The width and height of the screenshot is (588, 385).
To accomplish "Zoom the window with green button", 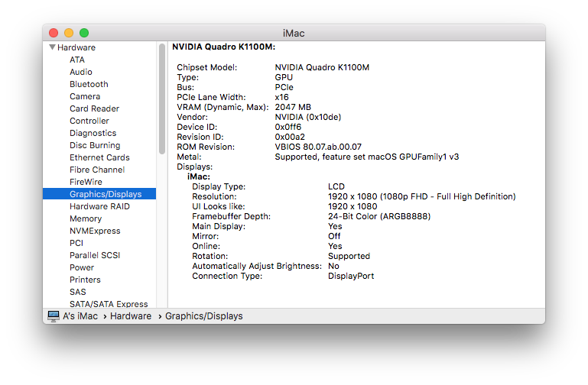I will pyautogui.click(x=84, y=33).
